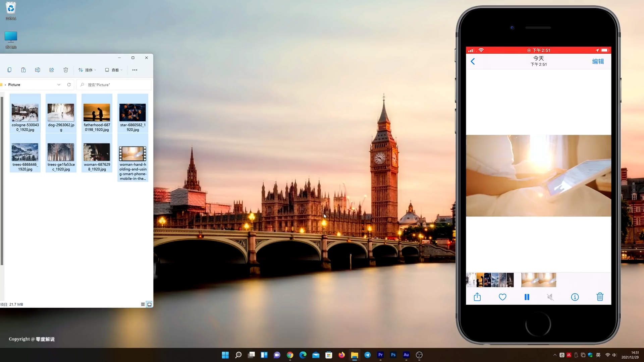644x362 pixels.
Task: Select the dog-2963062.jpg thumbnail
Action: pyautogui.click(x=61, y=113)
